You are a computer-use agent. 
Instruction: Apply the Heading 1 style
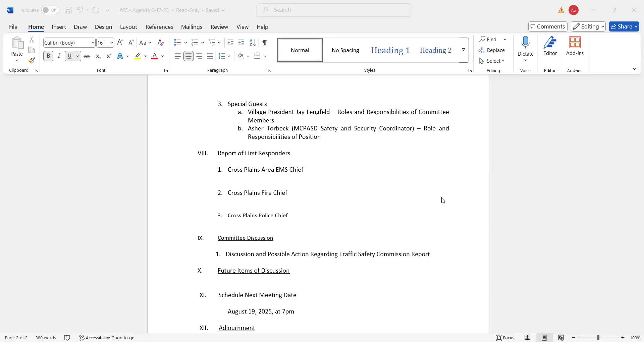(390, 50)
